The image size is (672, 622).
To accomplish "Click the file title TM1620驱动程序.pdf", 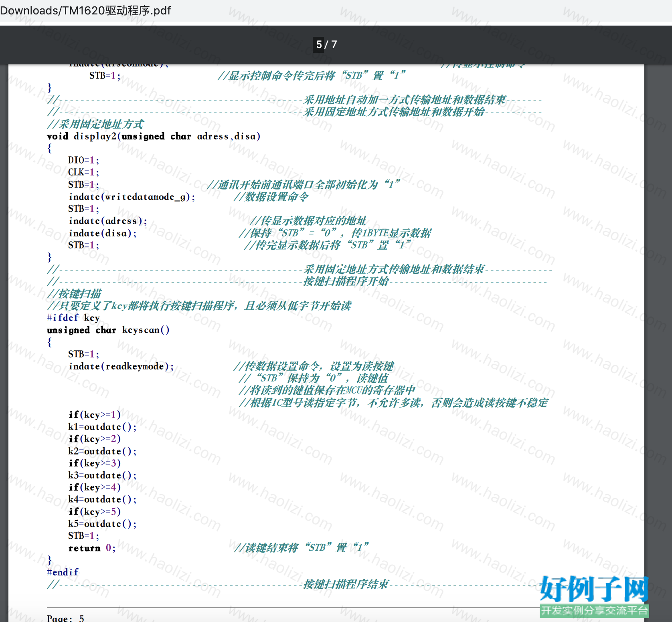I will point(117,10).
